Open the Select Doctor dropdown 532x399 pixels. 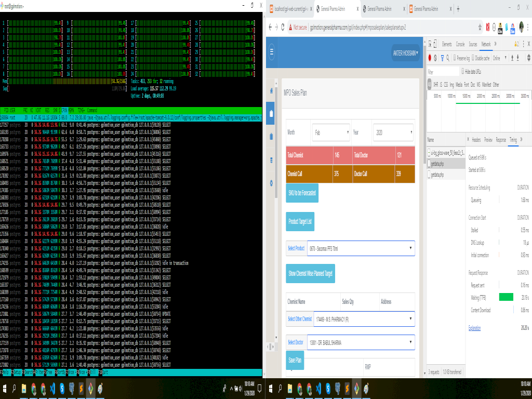click(x=361, y=342)
